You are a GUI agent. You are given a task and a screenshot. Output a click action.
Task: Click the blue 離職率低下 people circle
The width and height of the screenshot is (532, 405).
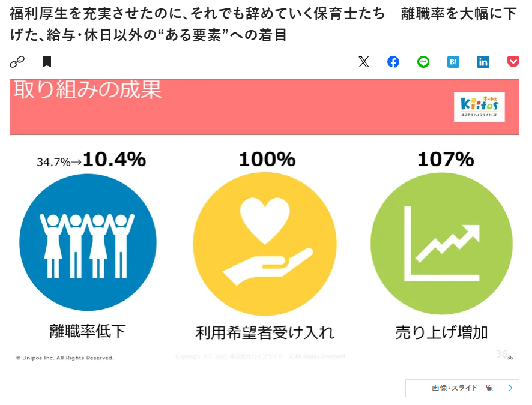[88, 243]
